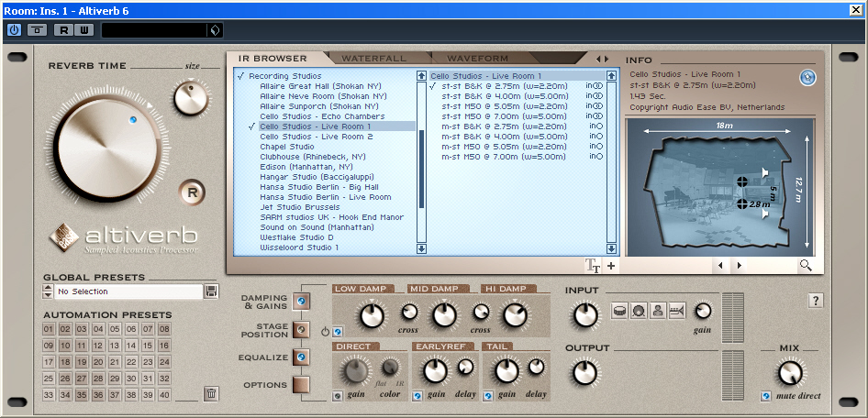868x418 pixels.
Task: Click the reverse R button under size knob
Action: coord(192,193)
